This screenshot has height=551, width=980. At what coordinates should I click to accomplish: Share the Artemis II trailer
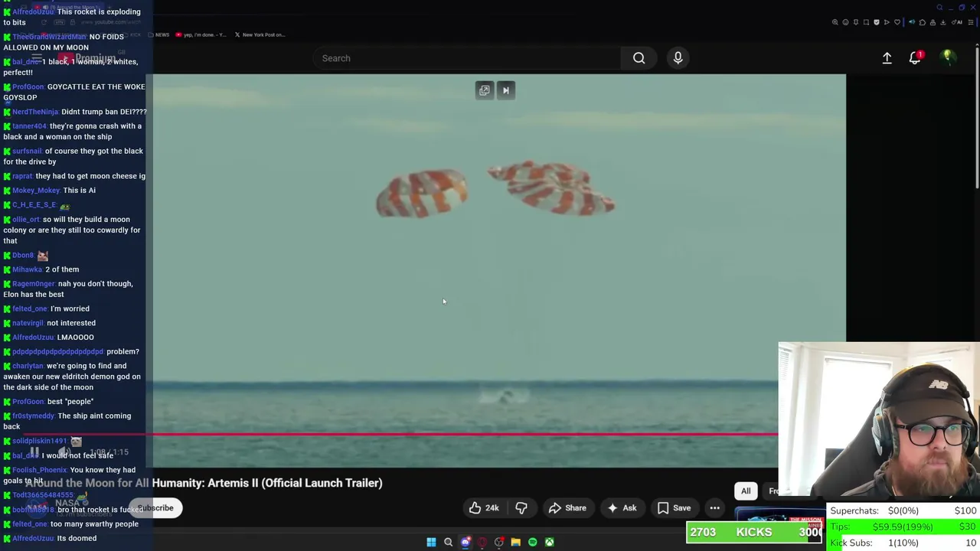coord(567,508)
